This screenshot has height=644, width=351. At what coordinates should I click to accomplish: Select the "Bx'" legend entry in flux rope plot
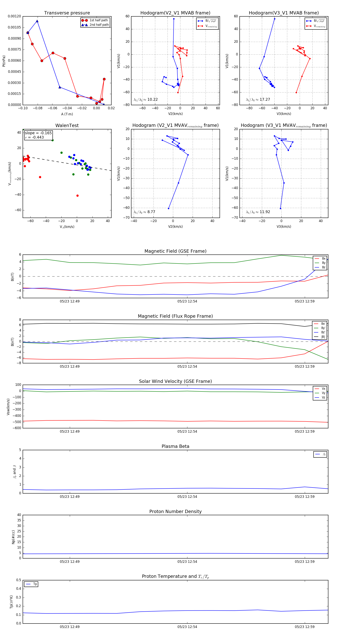[x=320, y=324]
